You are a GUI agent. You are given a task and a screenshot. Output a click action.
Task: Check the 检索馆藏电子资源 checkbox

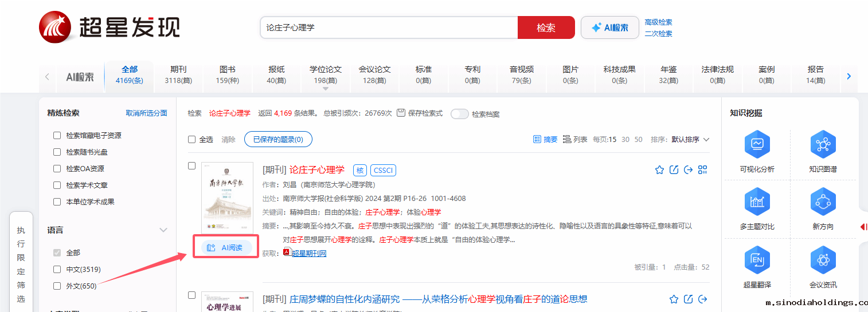coord(57,136)
